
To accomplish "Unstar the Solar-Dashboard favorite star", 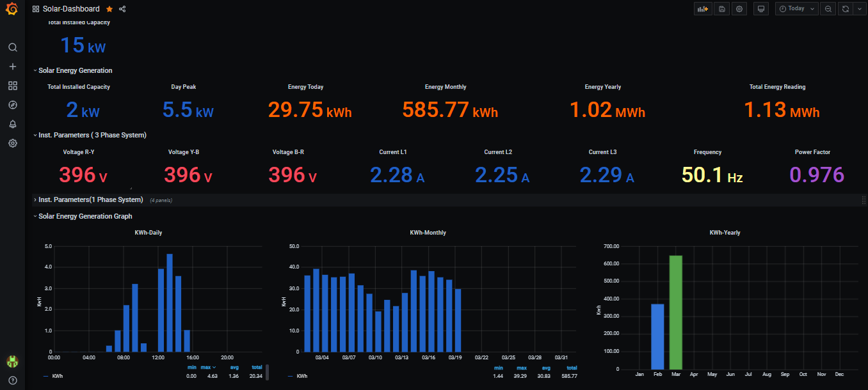I will (109, 9).
